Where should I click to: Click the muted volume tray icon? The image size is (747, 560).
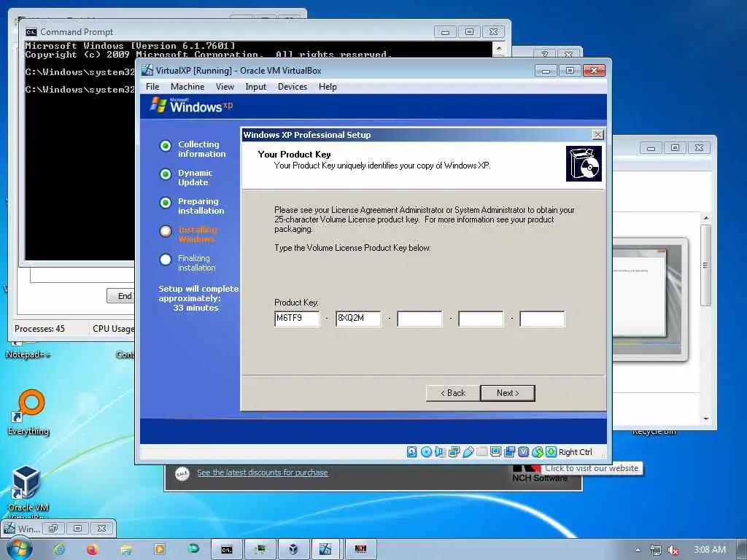coord(673,550)
